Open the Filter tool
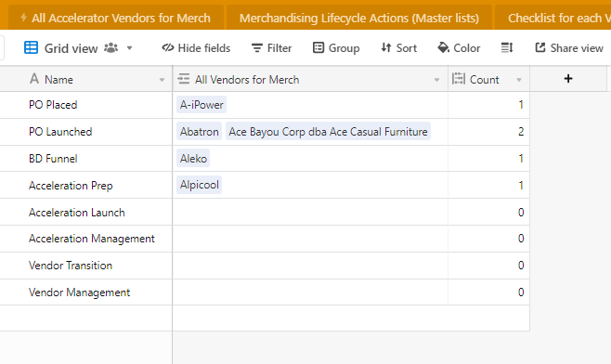This screenshot has height=364, width=611. pyautogui.click(x=271, y=48)
